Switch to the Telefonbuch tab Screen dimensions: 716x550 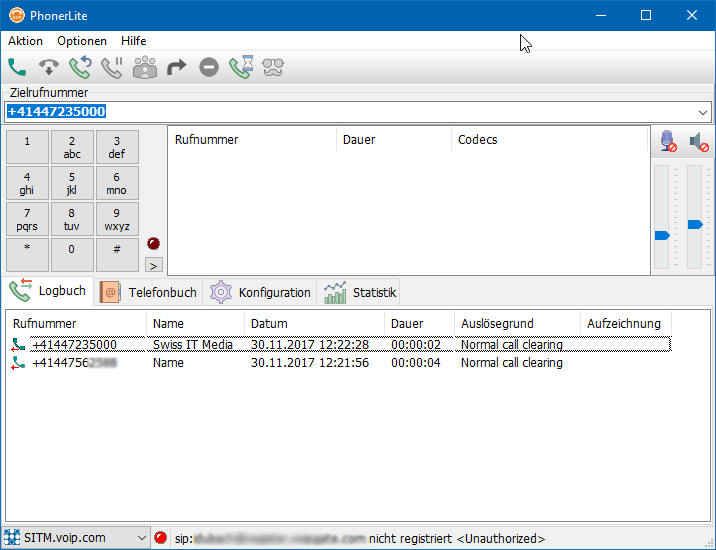(148, 292)
